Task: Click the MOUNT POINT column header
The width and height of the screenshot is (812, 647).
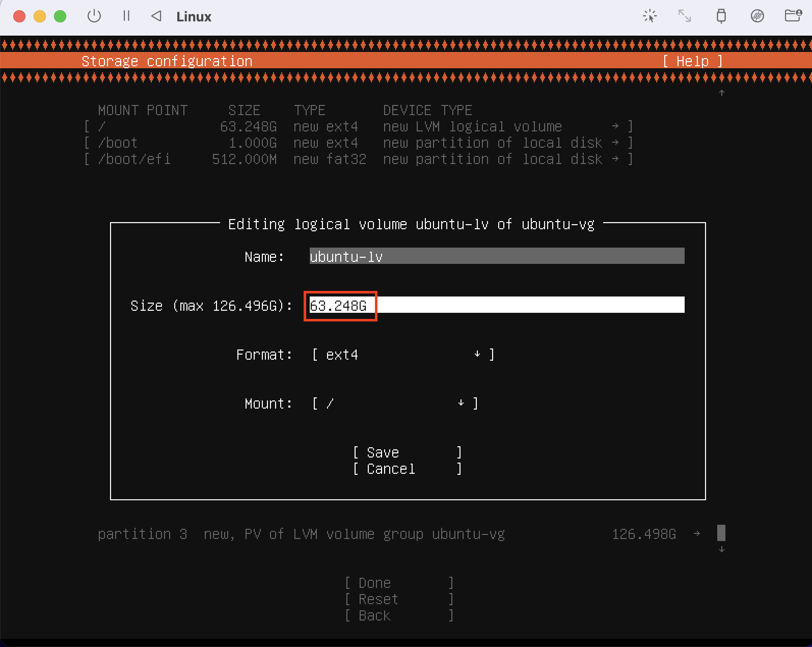Action: [x=143, y=110]
